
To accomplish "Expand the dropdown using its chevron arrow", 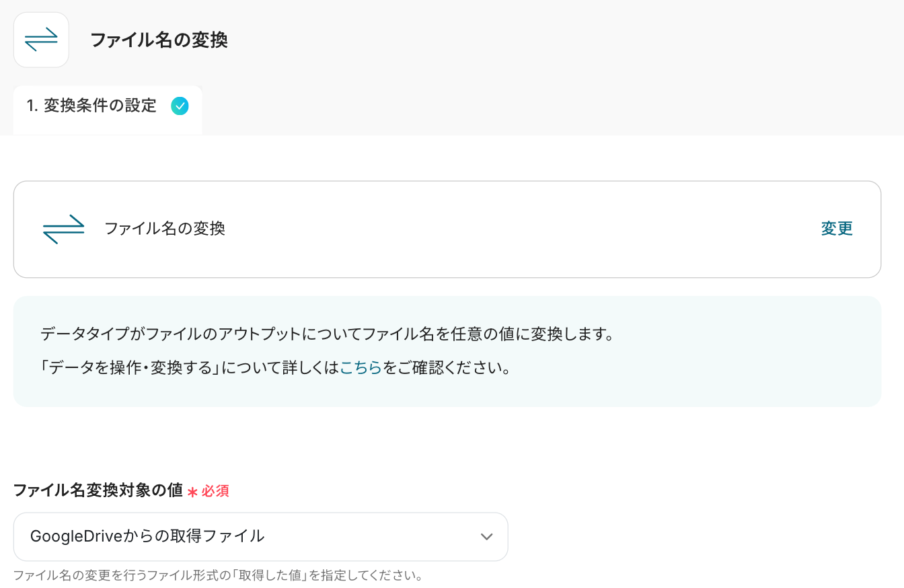I will [x=487, y=537].
